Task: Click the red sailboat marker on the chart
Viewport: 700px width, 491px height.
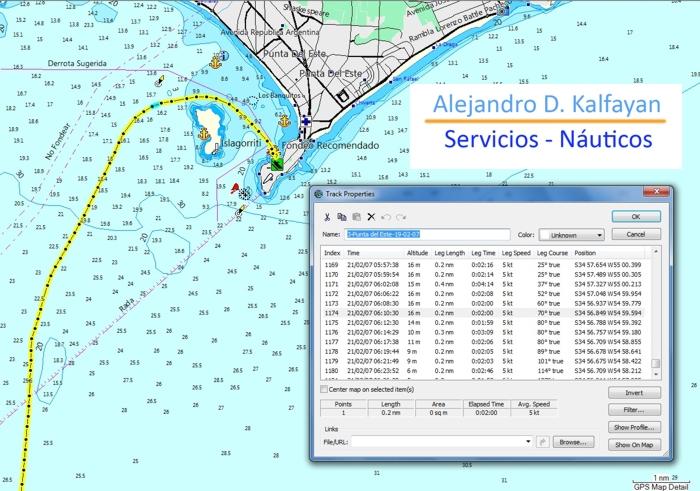Action: (x=234, y=188)
